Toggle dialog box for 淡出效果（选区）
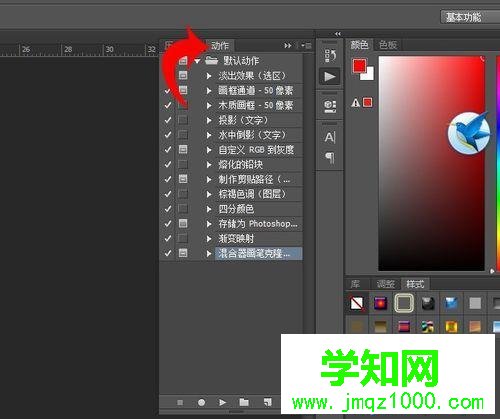This screenshot has width=500, height=419. pyautogui.click(x=183, y=75)
